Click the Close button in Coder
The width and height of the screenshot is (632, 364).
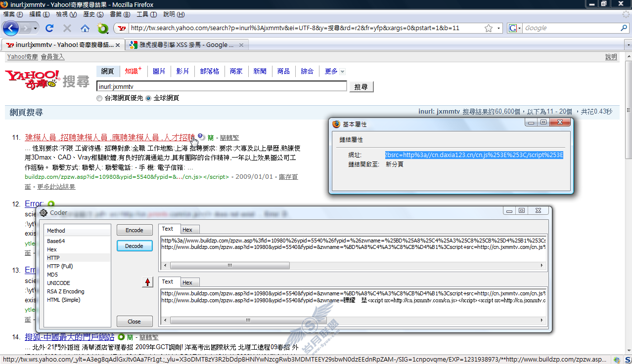click(135, 322)
